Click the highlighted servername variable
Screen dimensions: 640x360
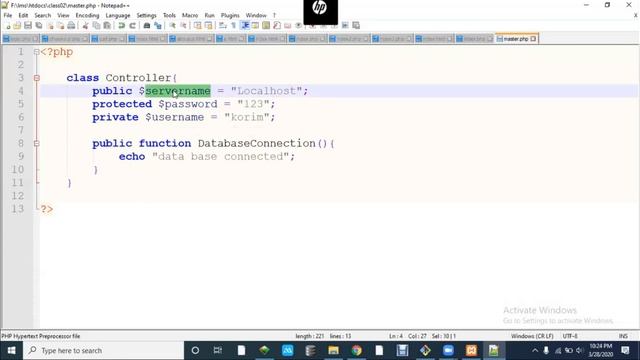178,91
